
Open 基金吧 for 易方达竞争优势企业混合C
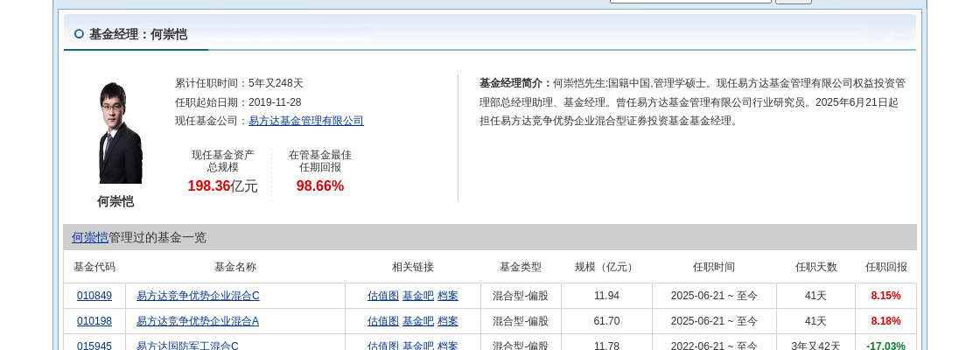tap(418, 296)
